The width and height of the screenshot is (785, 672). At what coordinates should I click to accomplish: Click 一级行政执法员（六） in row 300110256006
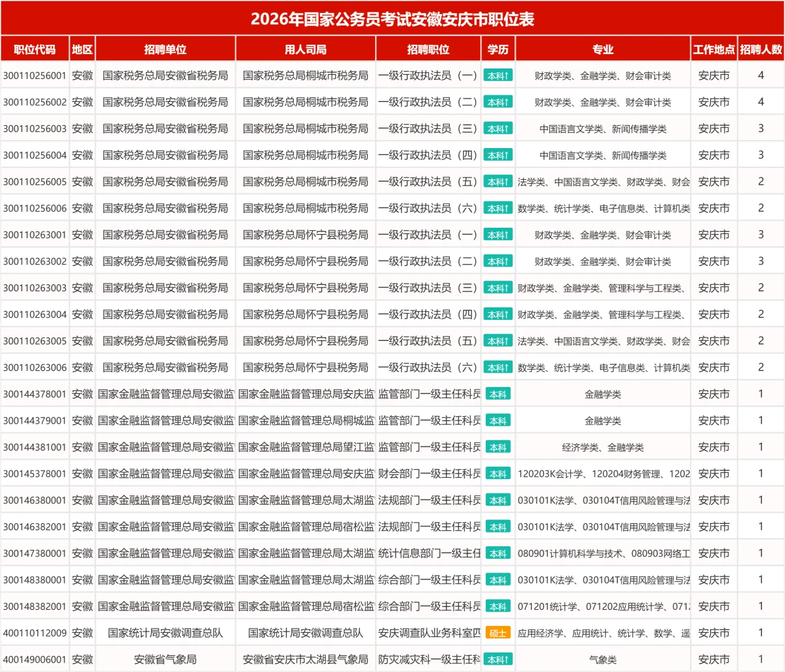click(427, 208)
